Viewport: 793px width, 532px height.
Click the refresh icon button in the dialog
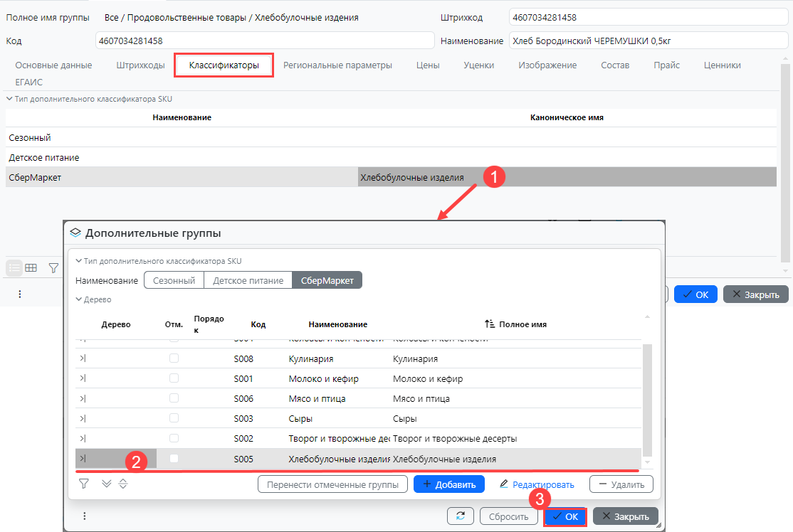coord(461,516)
